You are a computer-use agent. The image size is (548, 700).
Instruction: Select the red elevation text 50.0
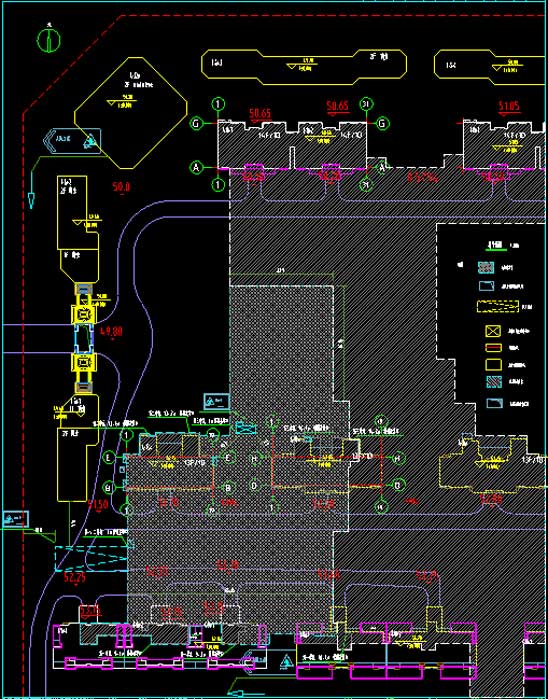tap(121, 187)
